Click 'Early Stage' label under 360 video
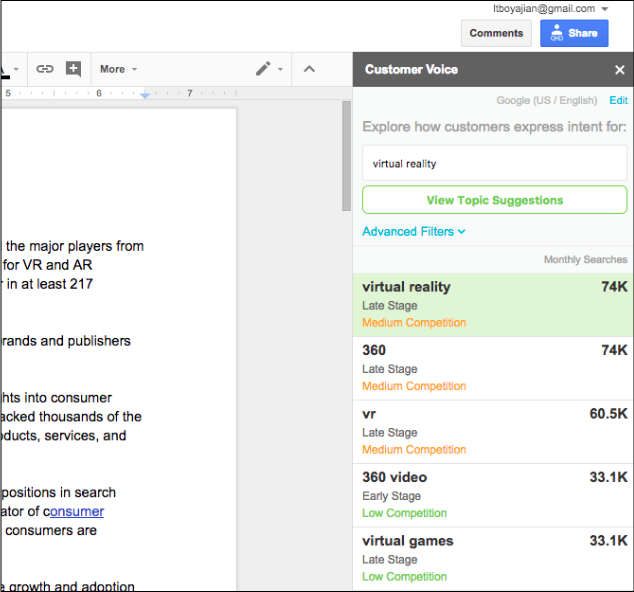 pyautogui.click(x=391, y=496)
